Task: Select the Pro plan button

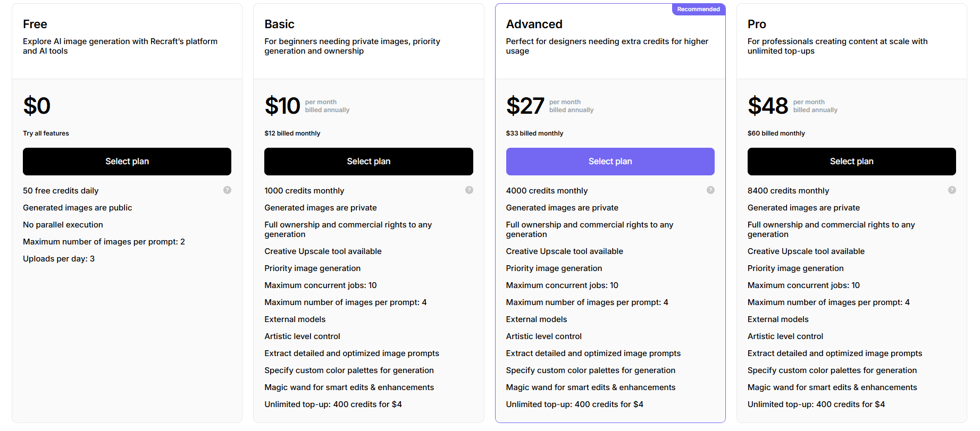Action: coord(851,162)
